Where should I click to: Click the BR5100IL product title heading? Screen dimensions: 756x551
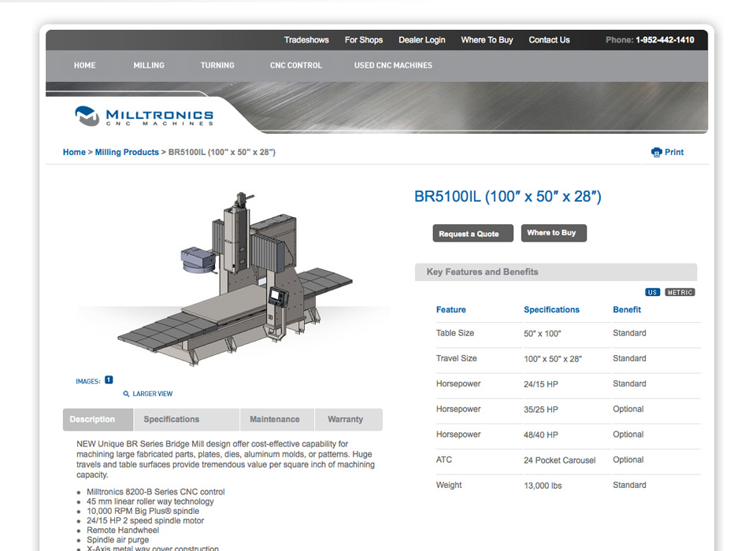508,197
